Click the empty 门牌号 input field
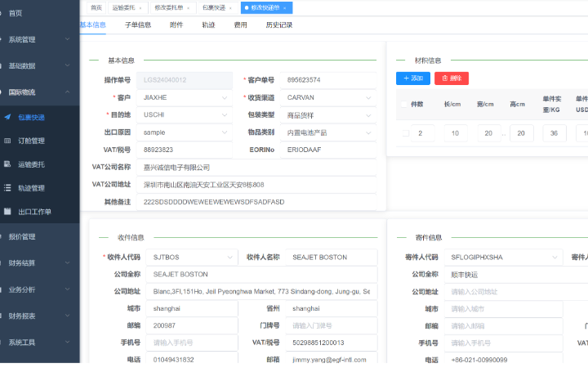588x368 pixels. tap(332, 325)
